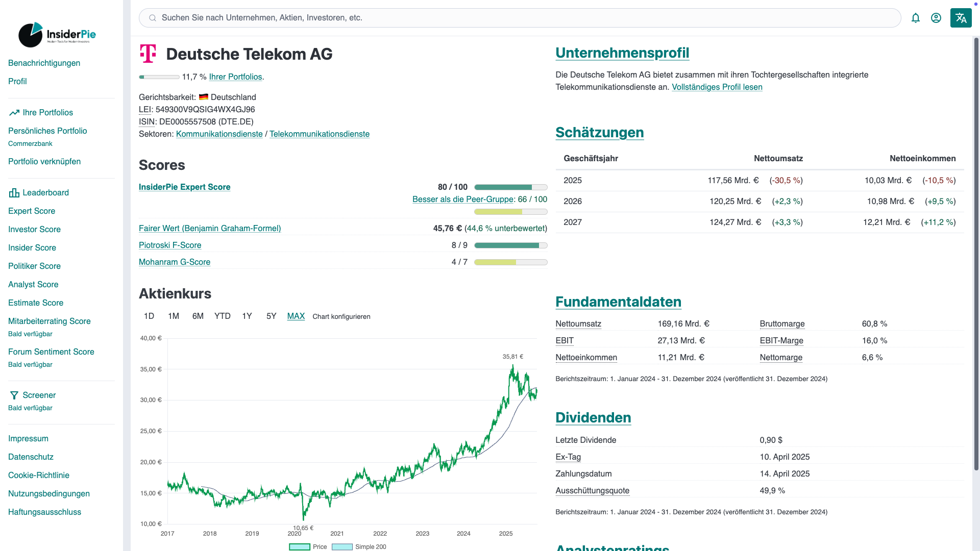
Task: Click the Leaderboard chart icon
Action: [14, 193]
